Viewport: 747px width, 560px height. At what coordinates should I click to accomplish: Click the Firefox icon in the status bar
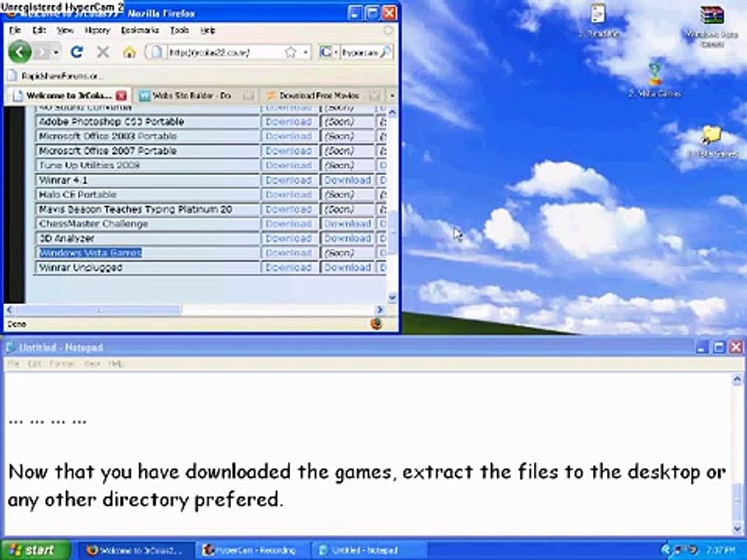(x=377, y=324)
